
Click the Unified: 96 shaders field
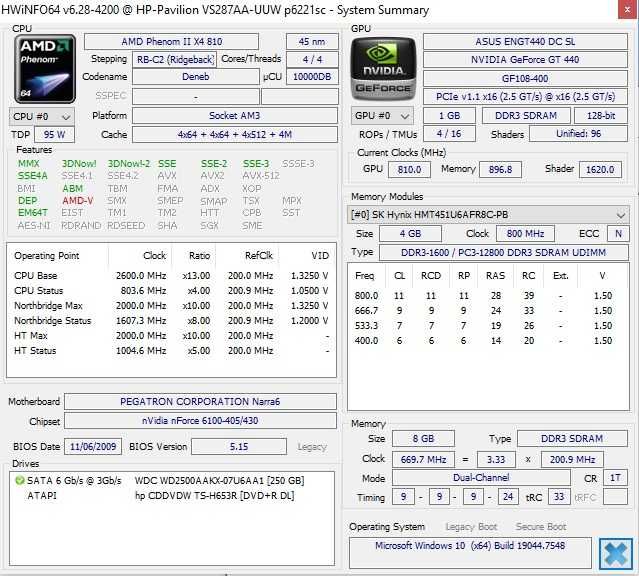pos(579,134)
